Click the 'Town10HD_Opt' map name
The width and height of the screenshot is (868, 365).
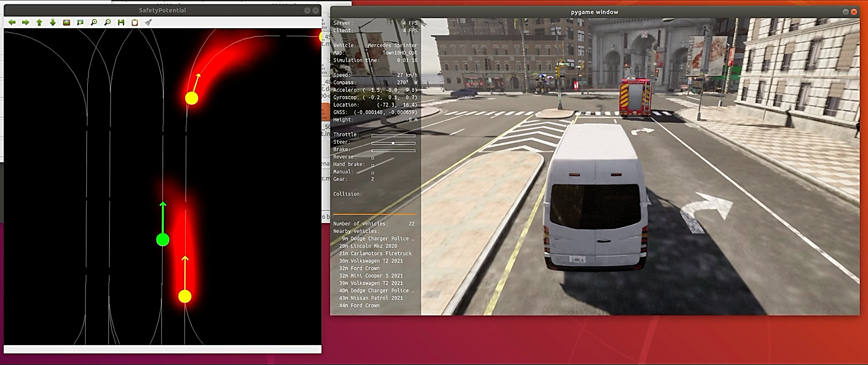pyautogui.click(x=400, y=53)
